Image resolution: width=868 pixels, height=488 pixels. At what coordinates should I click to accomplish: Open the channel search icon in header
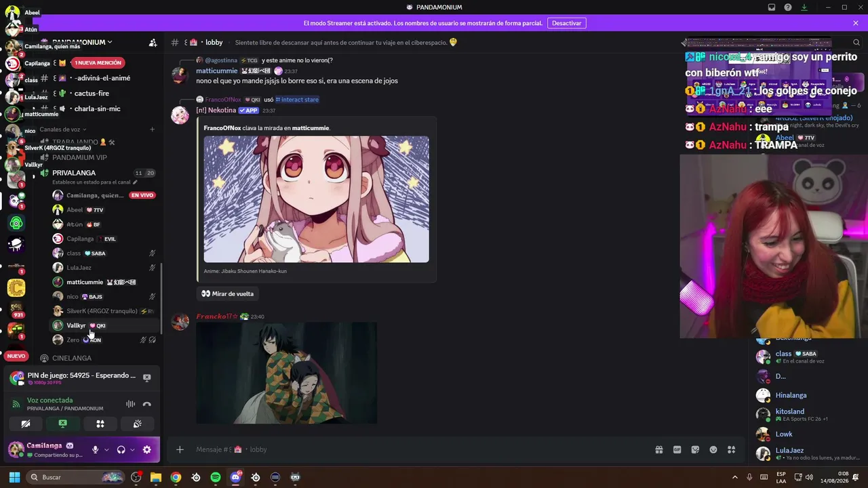[x=856, y=42]
